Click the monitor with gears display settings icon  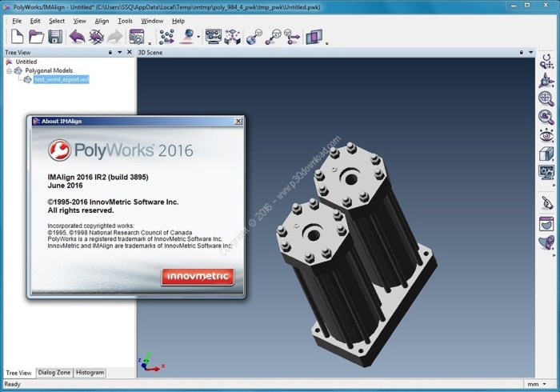tap(546, 173)
